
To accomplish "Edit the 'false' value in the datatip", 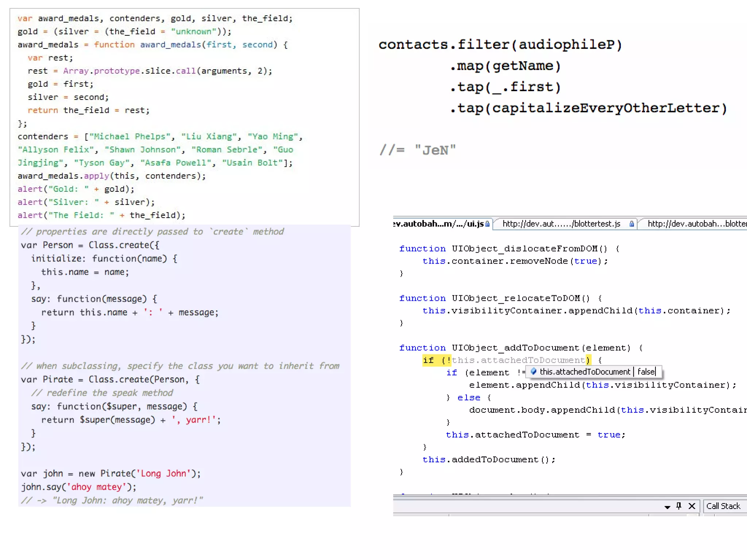I will [x=646, y=372].
